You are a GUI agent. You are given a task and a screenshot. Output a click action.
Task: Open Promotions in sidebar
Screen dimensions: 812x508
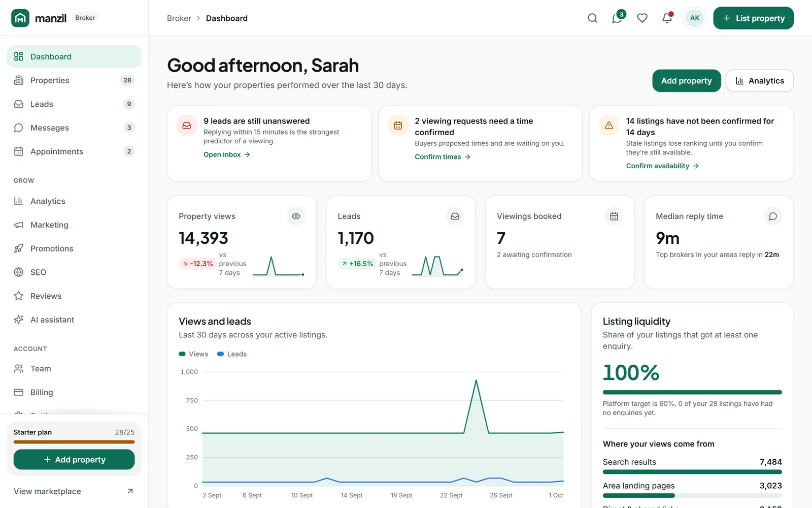[74, 248]
